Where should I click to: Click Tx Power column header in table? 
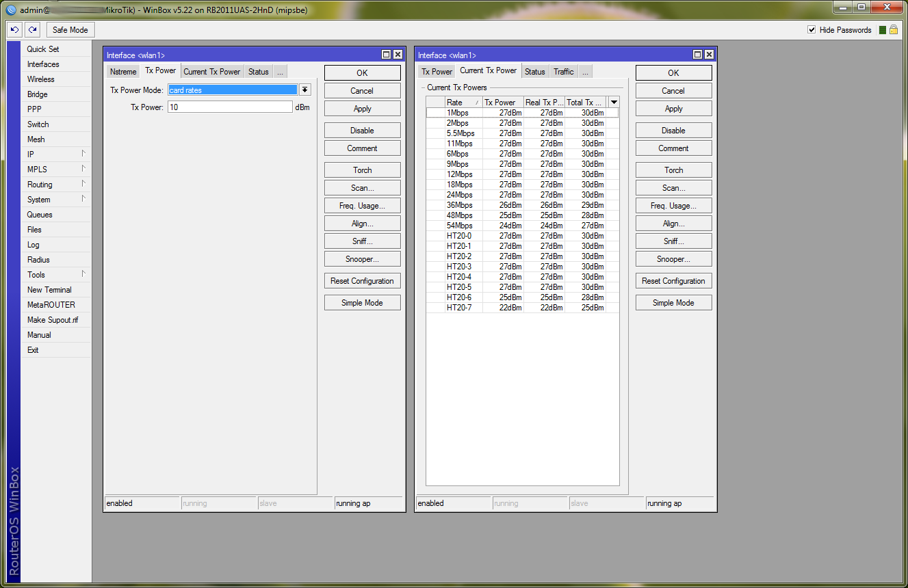(503, 102)
